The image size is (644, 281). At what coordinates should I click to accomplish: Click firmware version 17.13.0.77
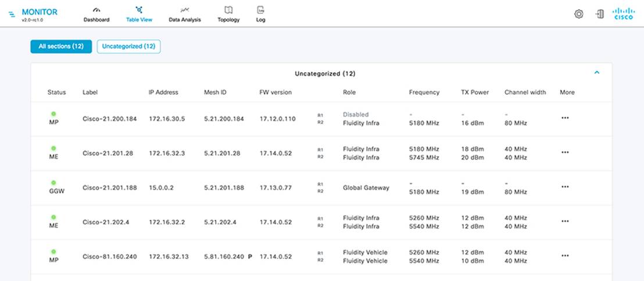coord(276,188)
